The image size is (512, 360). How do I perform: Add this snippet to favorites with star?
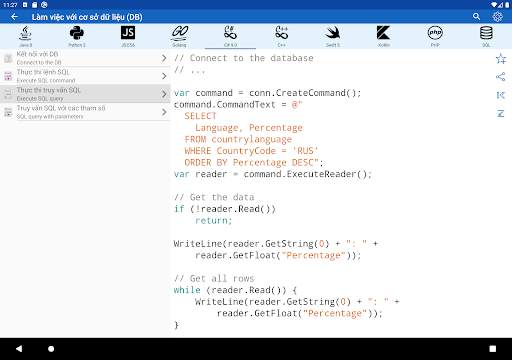pos(500,59)
